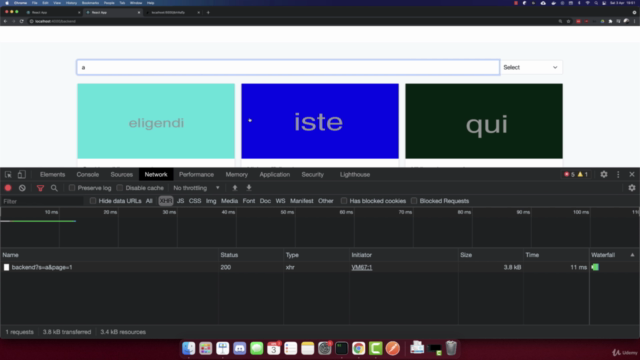Click the blue iste product image

click(x=320, y=121)
